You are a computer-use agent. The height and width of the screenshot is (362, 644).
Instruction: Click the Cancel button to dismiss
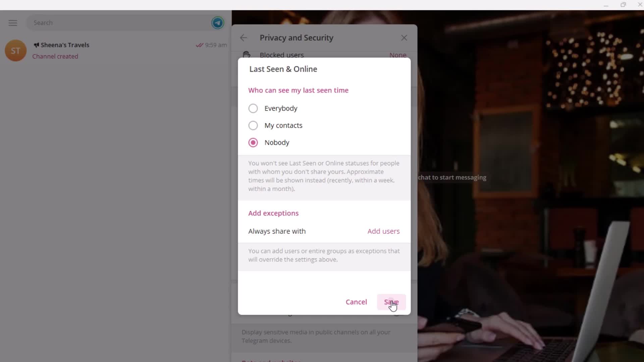click(356, 301)
